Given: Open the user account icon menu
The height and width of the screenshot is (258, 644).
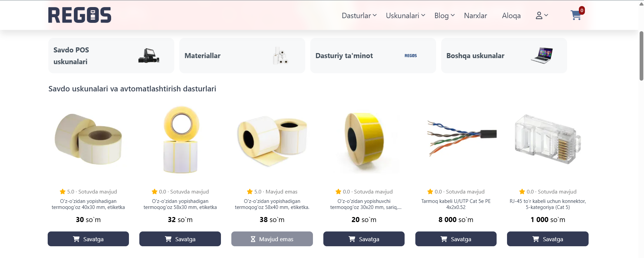Looking at the screenshot, I should coord(542,15).
